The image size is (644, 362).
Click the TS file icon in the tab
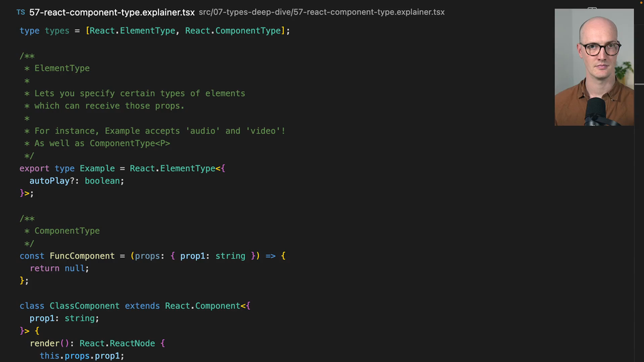click(21, 13)
